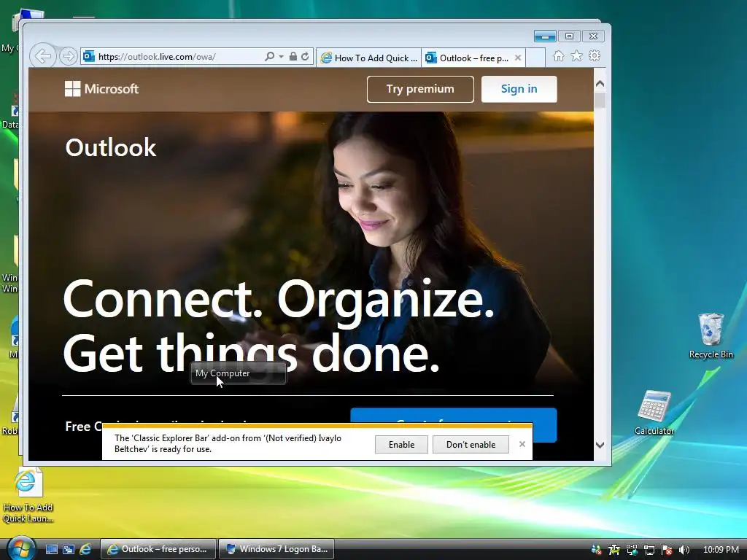Viewport: 747px width, 560px height.
Task: Click the volume speaker tray icon
Action: tap(684, 550)
